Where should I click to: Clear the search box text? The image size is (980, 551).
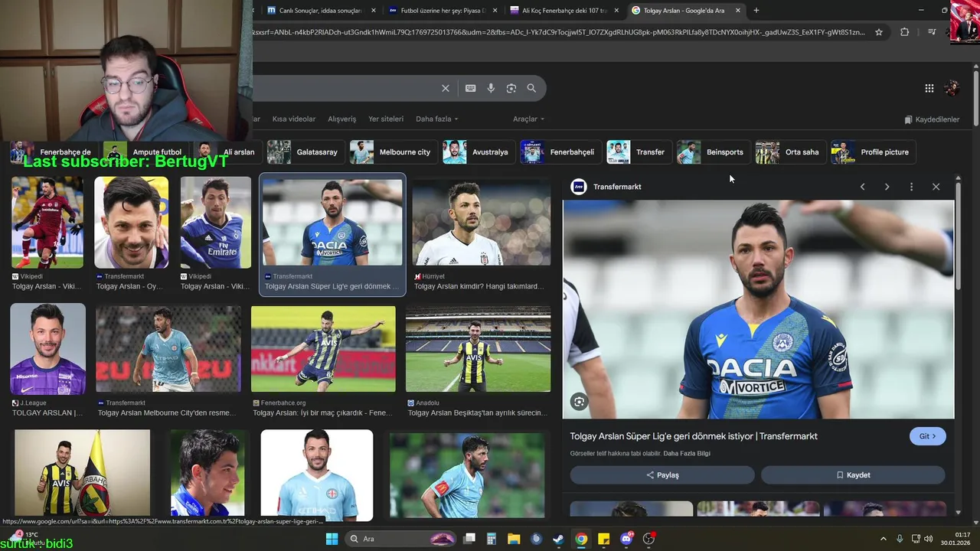(x=445, y=88)
